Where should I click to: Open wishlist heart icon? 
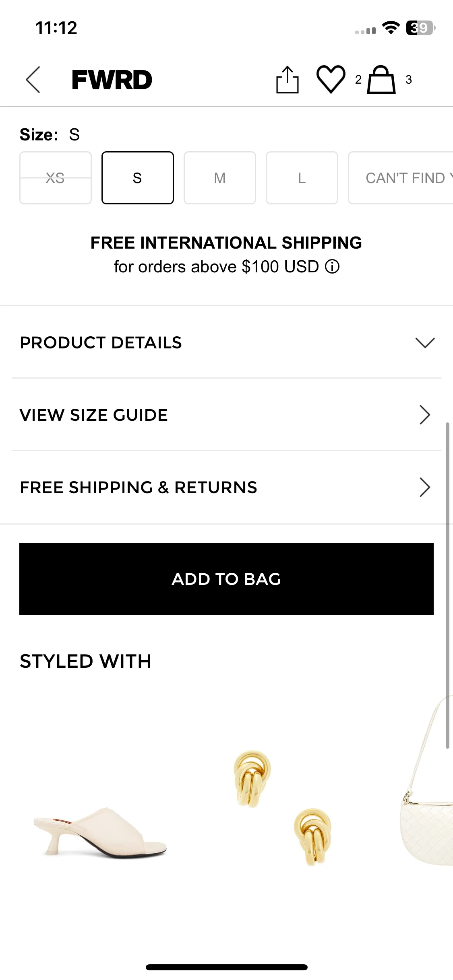[x=331, y=79]
